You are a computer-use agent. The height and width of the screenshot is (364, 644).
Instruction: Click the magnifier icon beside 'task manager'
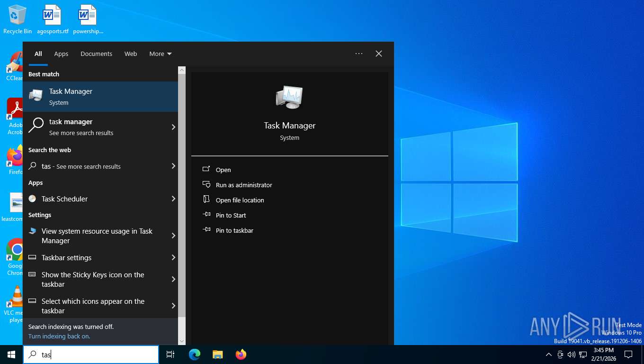click(x=36, y=125)
